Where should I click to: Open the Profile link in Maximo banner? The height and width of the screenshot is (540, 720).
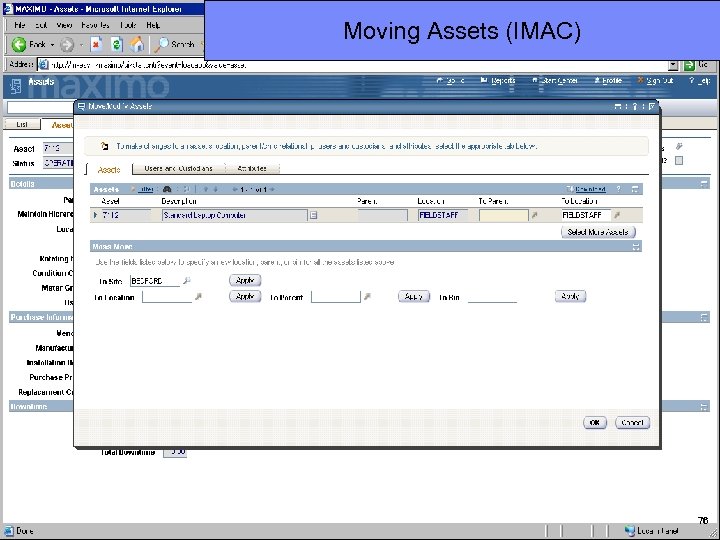[612, 81]
